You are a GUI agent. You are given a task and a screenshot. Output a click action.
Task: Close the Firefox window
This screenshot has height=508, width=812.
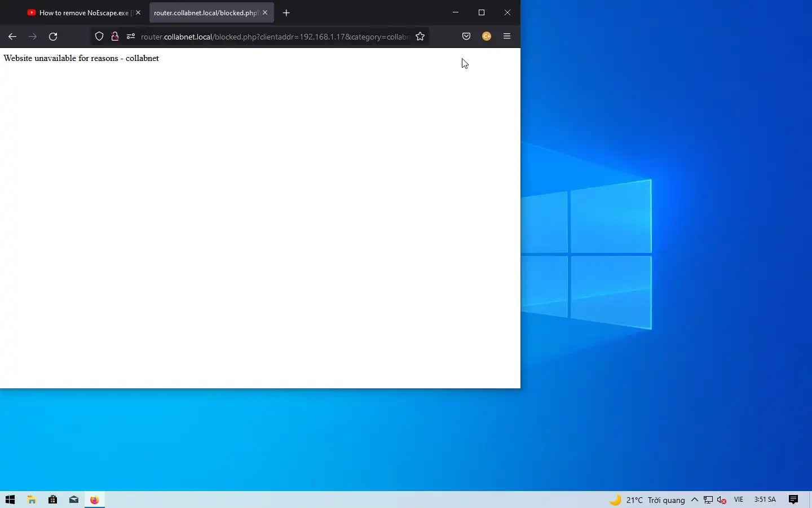click(507, 12)
